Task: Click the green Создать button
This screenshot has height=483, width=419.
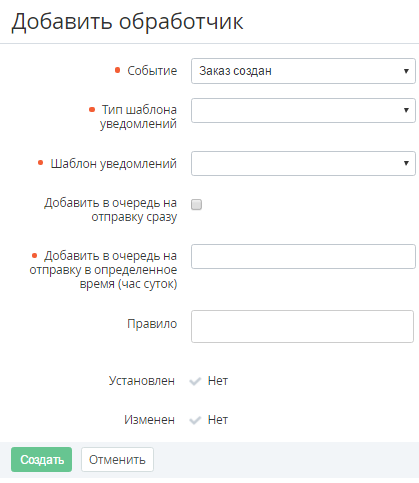Action: click(x=41, y=459)
